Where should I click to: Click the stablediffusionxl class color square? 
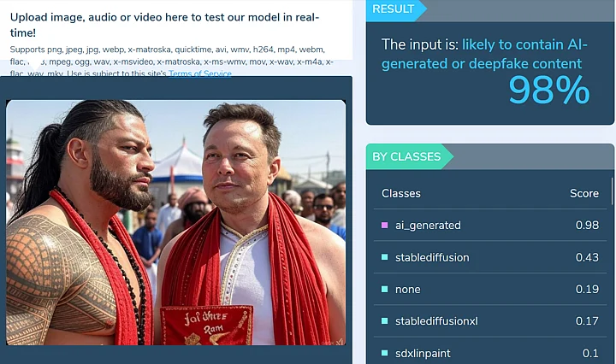[x=385, y=321]
